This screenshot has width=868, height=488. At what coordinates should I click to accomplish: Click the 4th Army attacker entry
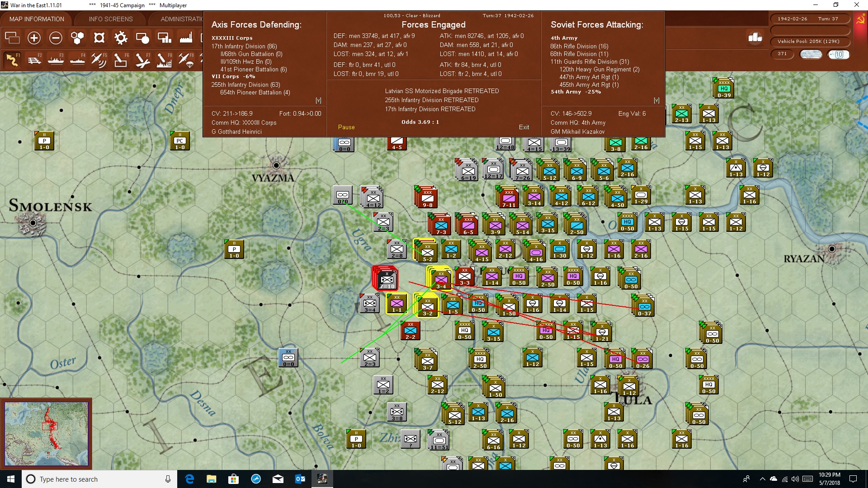pyautogui.click(x=564, y=38)
